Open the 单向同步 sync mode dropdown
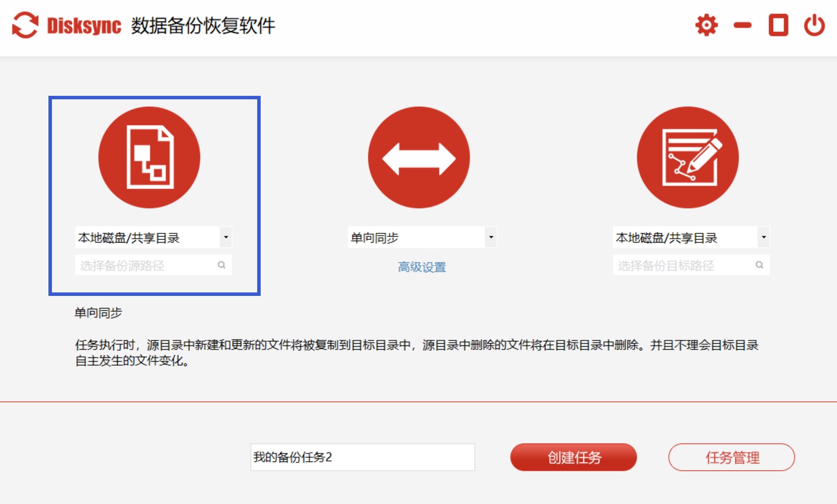Image resolution: width=837 pixels, height=504 pixels. [491, 238]
